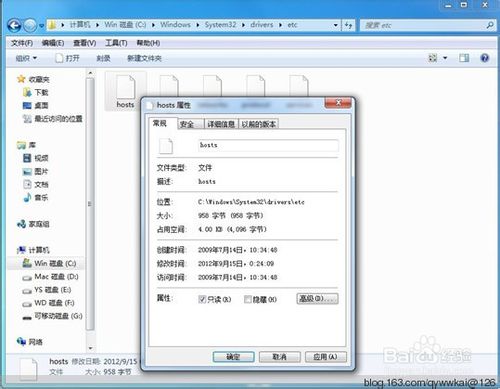
Task: Click the hosts filename input field
Action: coord(268,145)
